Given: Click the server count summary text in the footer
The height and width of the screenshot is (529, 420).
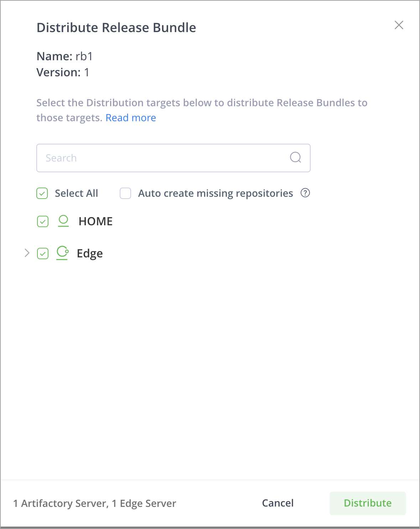Looking at the screenshot, I should [x=95, y=503].
